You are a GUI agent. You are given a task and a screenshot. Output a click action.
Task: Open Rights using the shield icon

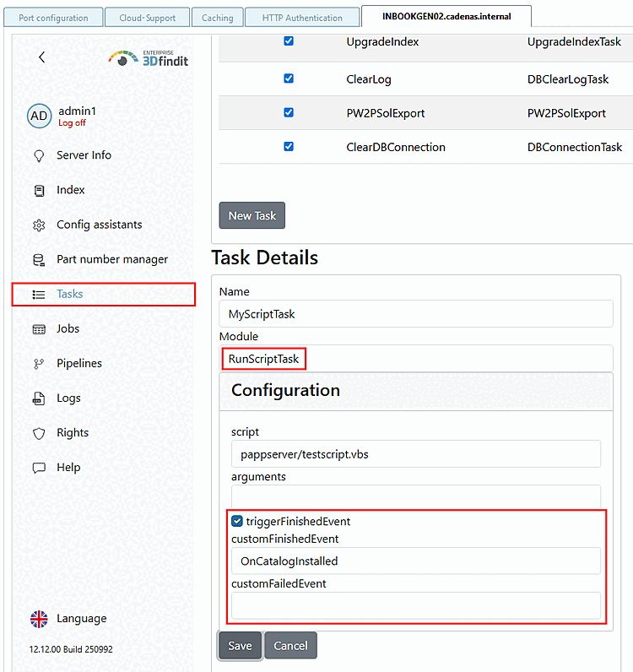pyautogui.click(x=39, y=433)
